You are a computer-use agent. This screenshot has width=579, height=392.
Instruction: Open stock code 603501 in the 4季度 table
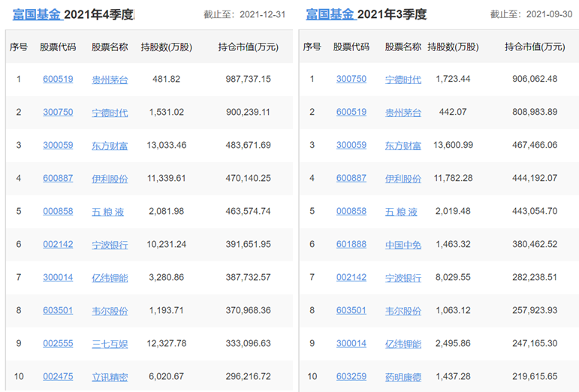pyautogui.click(x=58, y=310)
